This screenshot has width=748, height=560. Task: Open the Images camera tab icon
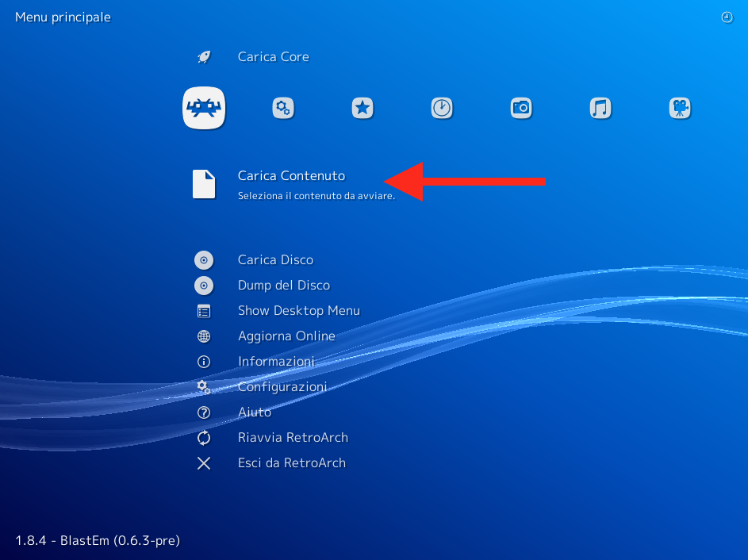click(x=521, y=108)
